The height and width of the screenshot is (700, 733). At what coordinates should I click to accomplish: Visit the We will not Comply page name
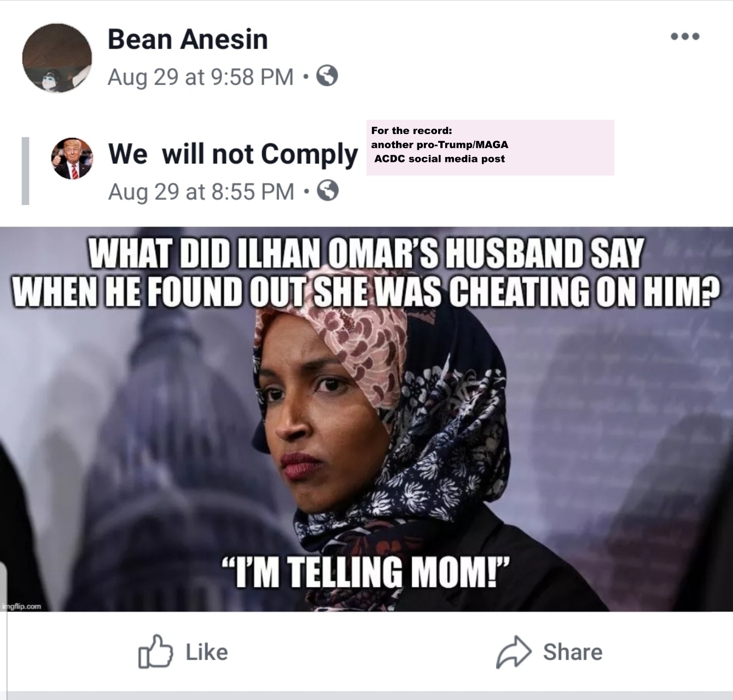[x=232, y=154]
